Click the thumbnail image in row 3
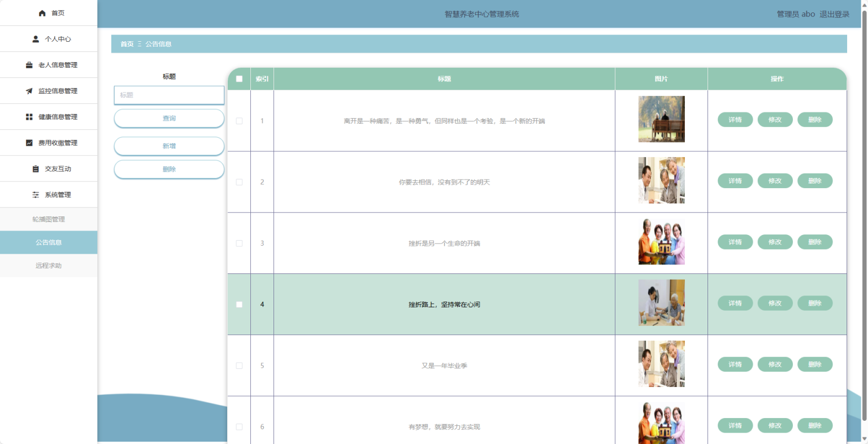Screen dimensions: 868x444 coord(661,242)
